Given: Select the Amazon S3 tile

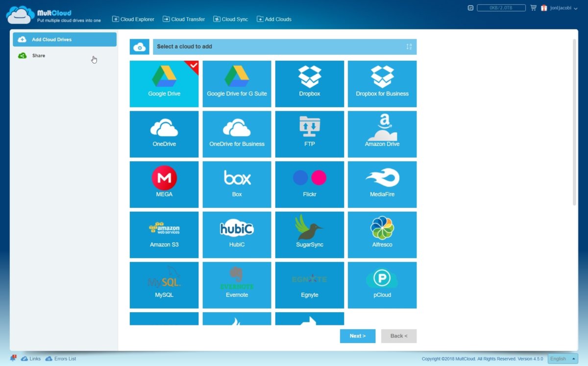Looking at the screenshot, I should tap(164, 235).
